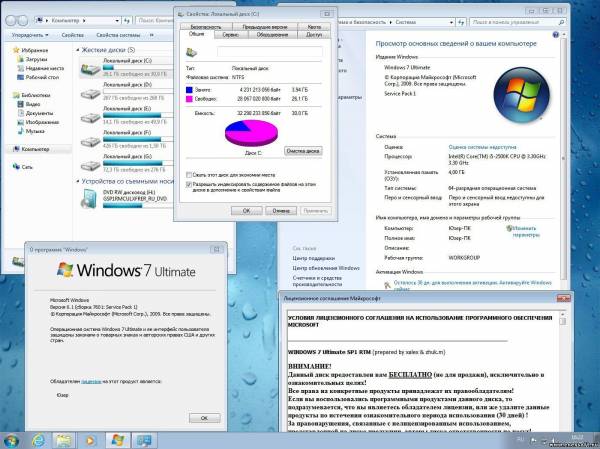600x449 pixels.
Task: Open 'Счетчики и средства производительности' link
Action: pyautogui.click(x=317, y=281)
